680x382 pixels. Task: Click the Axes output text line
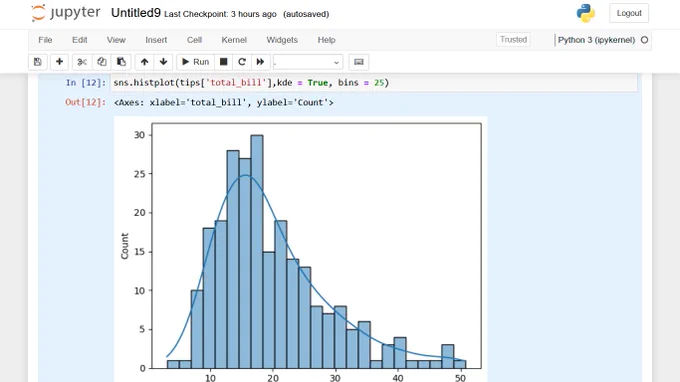[224, 103]
